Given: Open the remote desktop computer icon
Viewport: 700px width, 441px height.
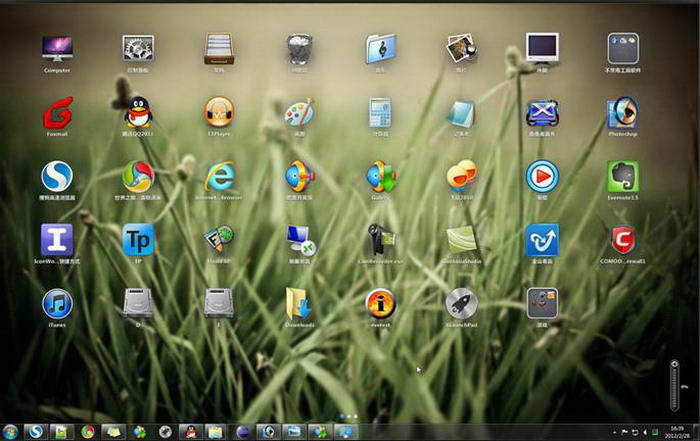Looking at the screenshot, I should [x=300, y=240].
